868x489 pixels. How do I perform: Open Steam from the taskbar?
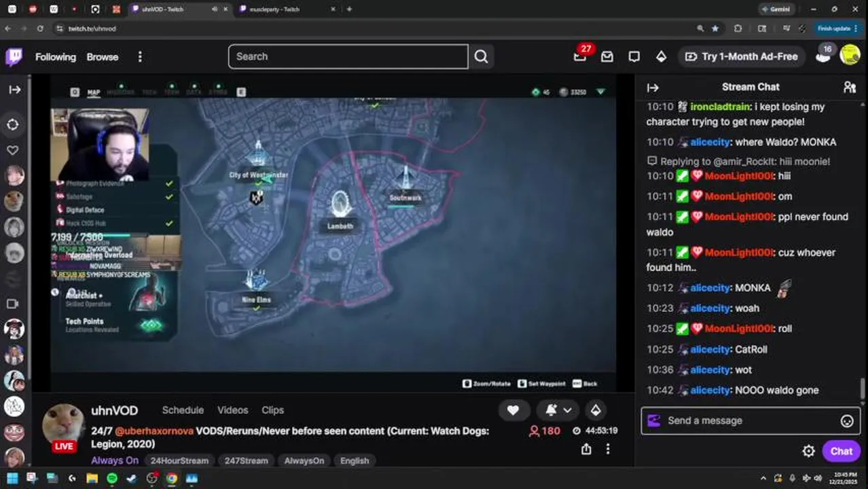[132, 478]
